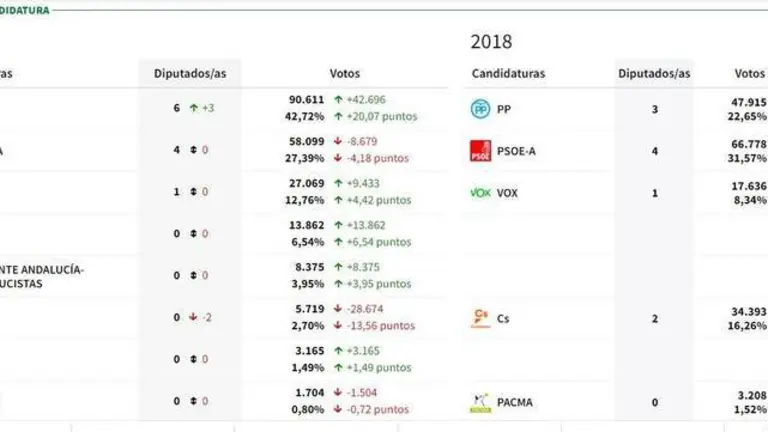Click the Cs party logo
Viewport: 768px width, 432px height.
(480, 318)
